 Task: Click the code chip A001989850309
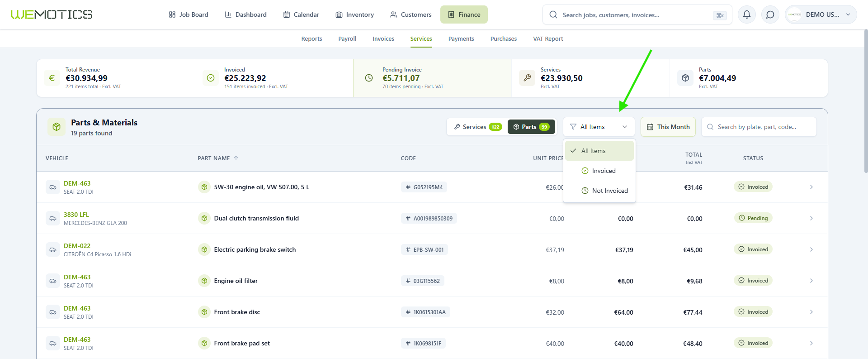[429, 218]
